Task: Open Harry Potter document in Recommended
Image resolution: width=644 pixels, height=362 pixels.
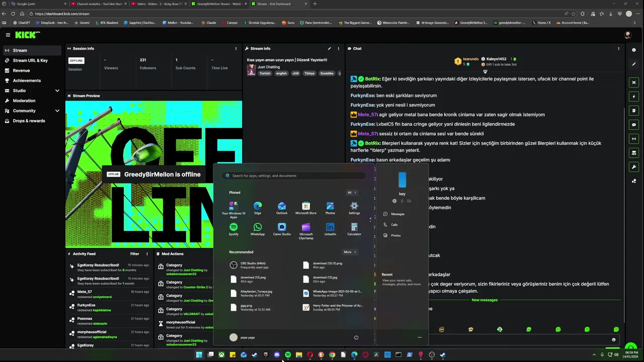Action: [334, 307]
